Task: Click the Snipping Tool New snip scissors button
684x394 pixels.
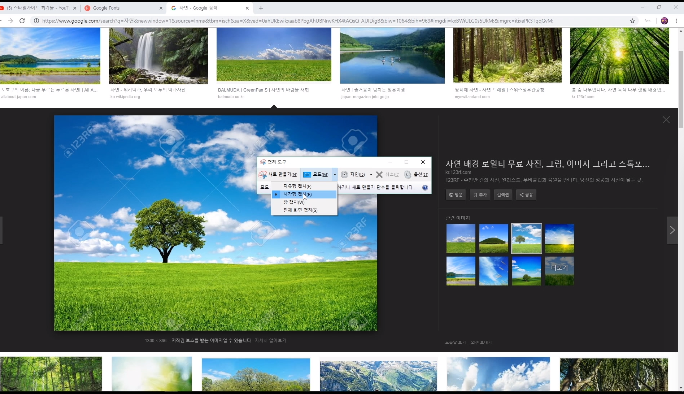Action: [x=278, y=175]
